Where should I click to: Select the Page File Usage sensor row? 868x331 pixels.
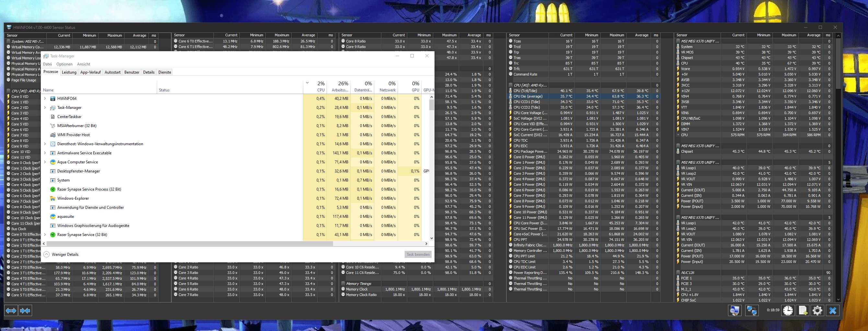point(24,80)
